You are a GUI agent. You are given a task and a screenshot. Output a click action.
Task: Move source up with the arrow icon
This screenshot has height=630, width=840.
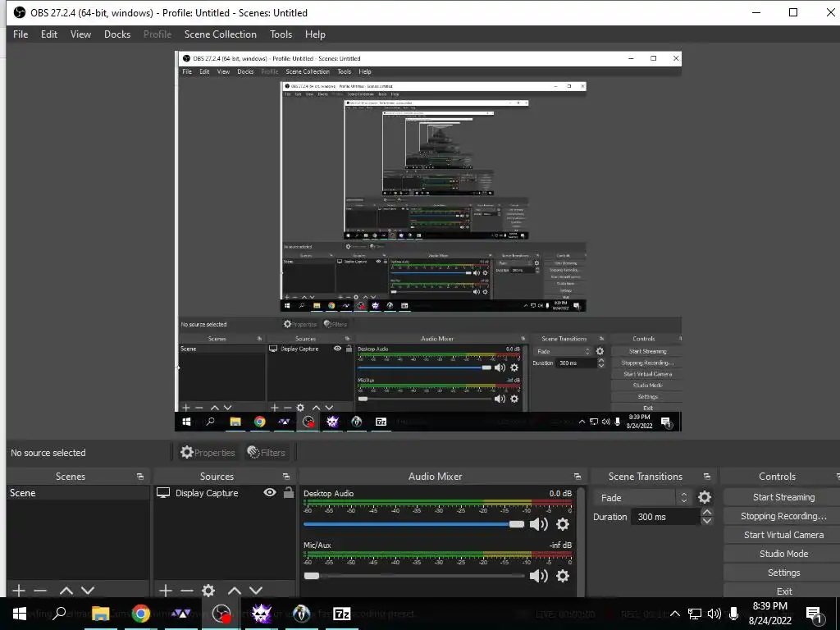tap(235, 591)
